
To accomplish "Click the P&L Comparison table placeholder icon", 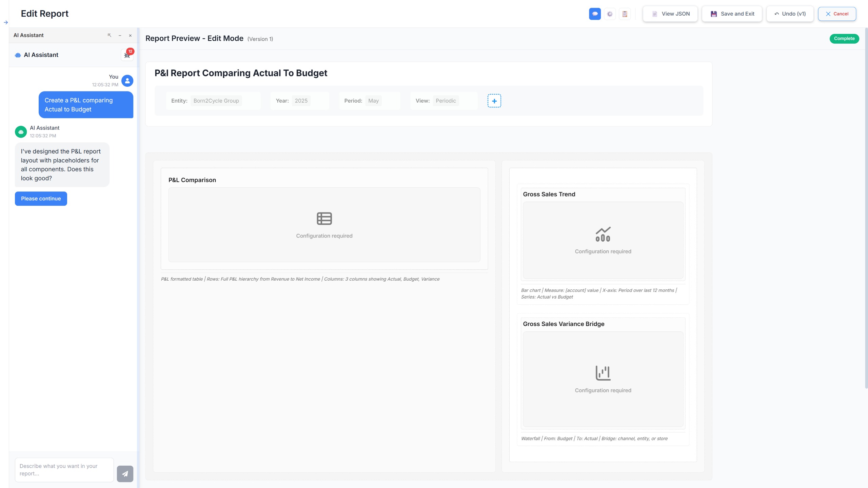I will click(324, 219).
